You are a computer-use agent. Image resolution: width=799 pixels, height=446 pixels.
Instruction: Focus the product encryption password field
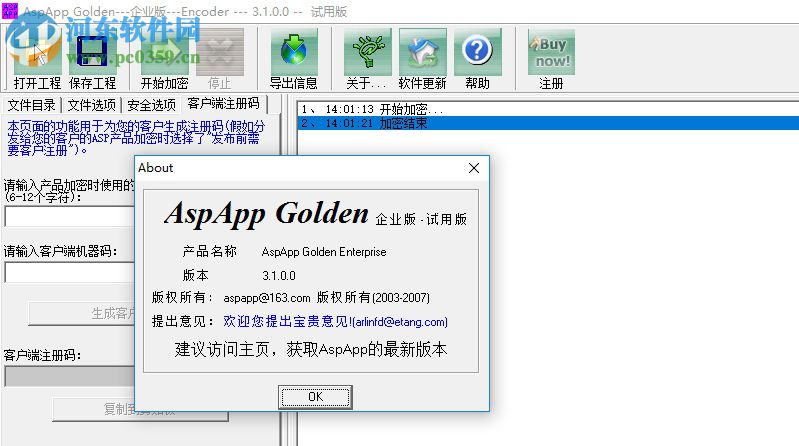(69, 217)
